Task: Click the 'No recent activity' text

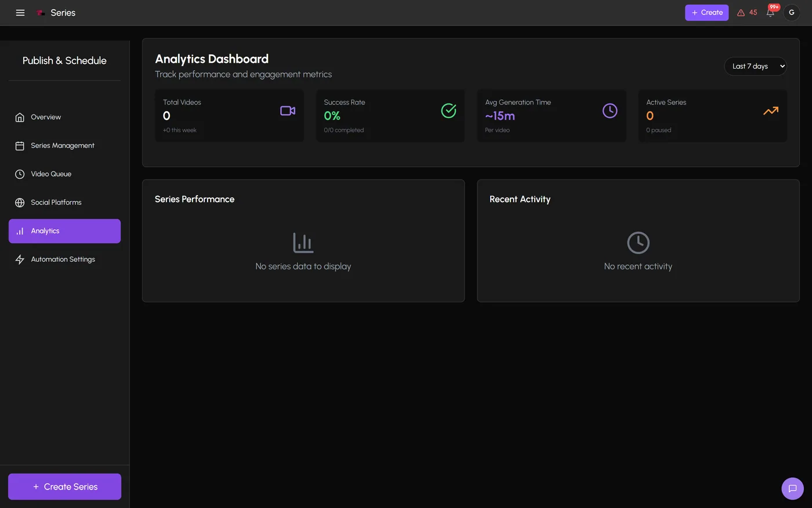Action: click(638, 266)
